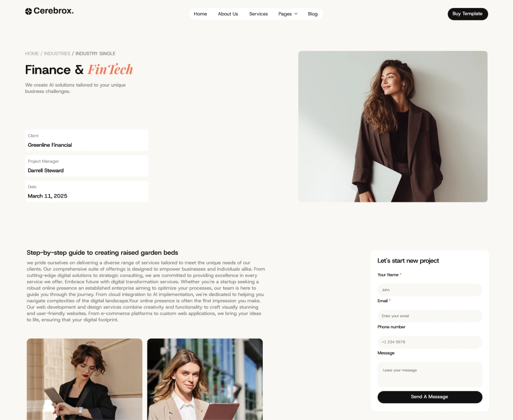
Task: Click the Darrell Steward project manager card
Action: 87,166
